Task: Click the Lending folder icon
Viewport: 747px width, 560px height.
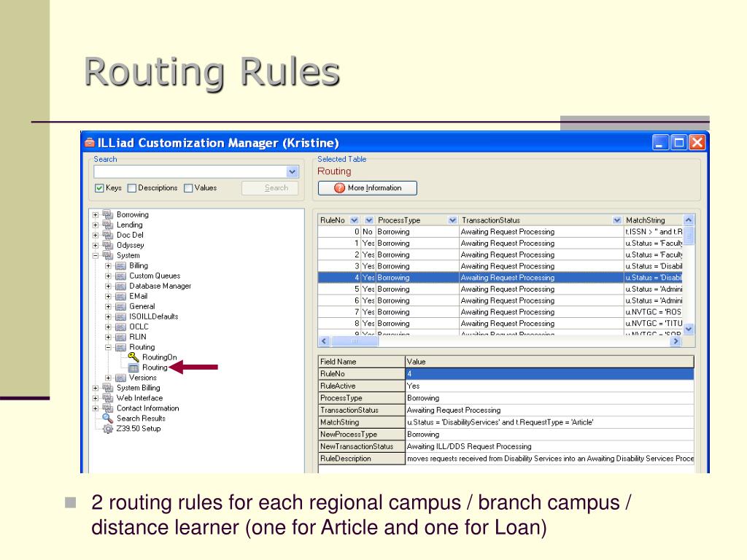Action: tap(108, 225)
